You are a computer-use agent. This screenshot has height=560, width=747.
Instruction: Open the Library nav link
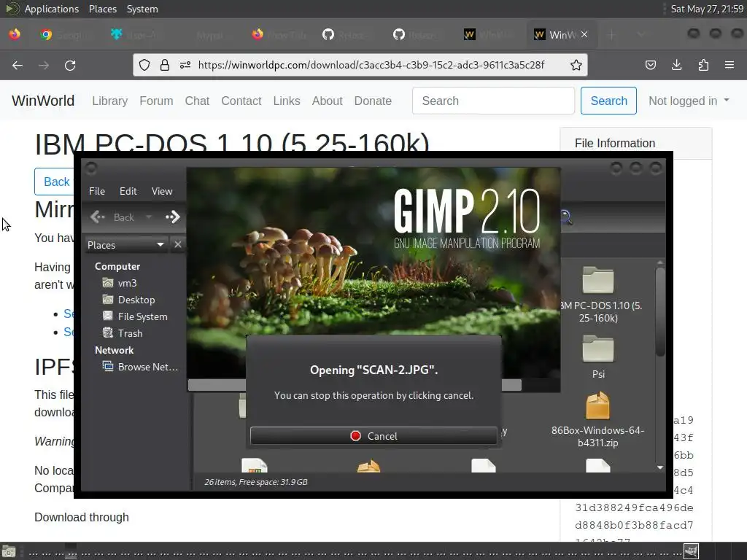(x=110, y=101)
